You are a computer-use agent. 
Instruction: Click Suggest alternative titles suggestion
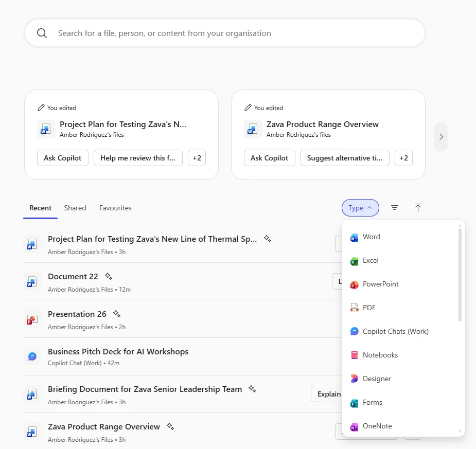point(345,158)
